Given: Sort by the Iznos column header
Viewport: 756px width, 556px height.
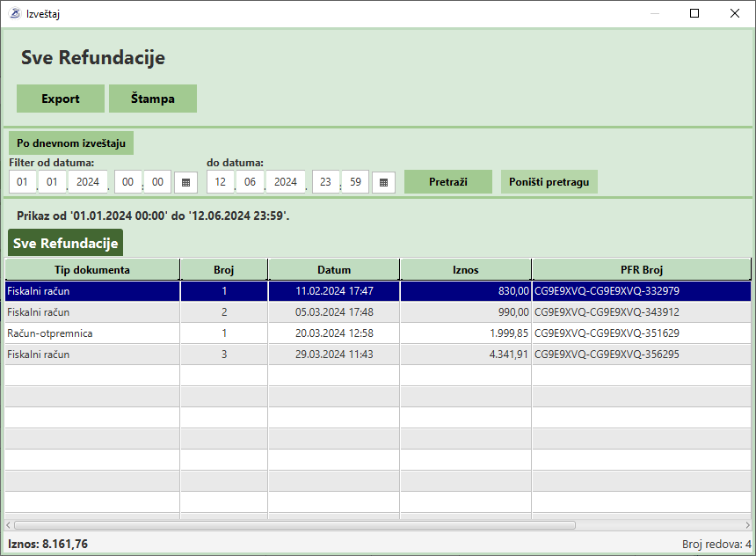Looking at the screenshot, I should pos(466,270).
